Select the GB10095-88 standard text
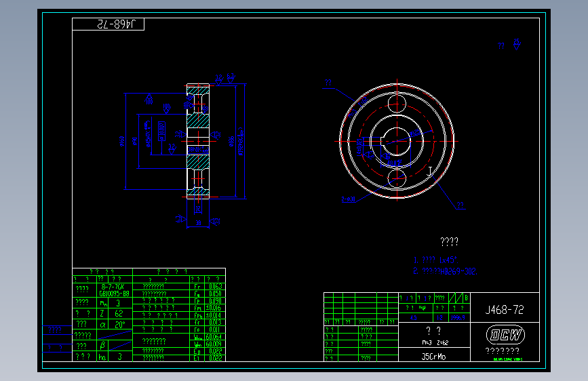Screen dimensions: 588x381 (x=115, y=294)
